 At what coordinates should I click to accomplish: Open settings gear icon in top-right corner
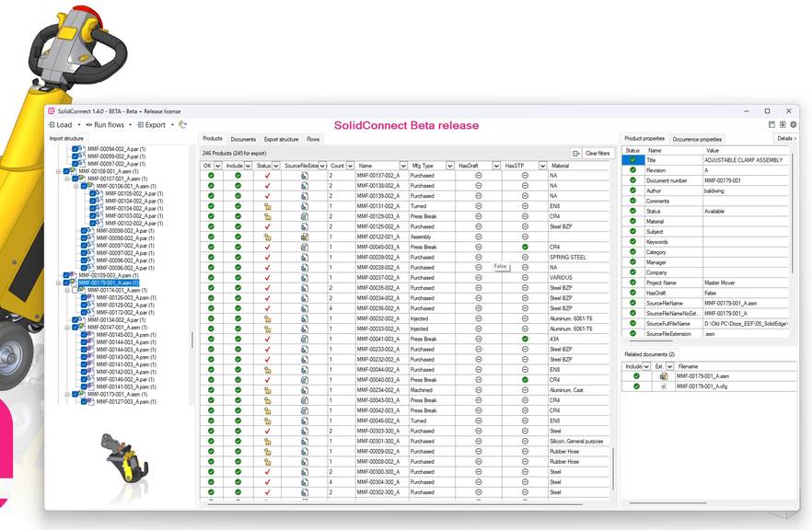(794, 124)
